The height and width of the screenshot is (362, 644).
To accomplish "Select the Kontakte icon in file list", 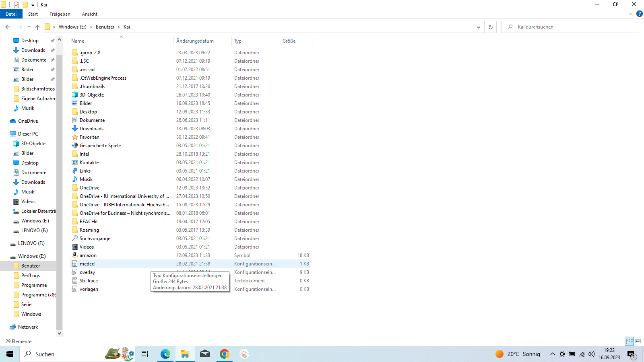I will 75,162.
